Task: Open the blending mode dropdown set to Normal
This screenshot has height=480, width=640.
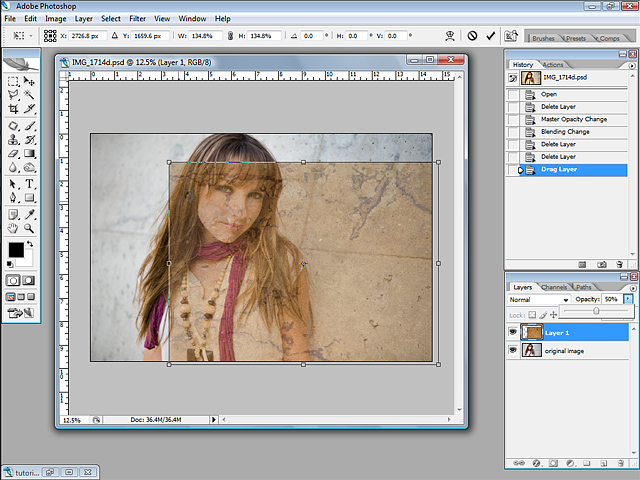Action: point(539,299)
